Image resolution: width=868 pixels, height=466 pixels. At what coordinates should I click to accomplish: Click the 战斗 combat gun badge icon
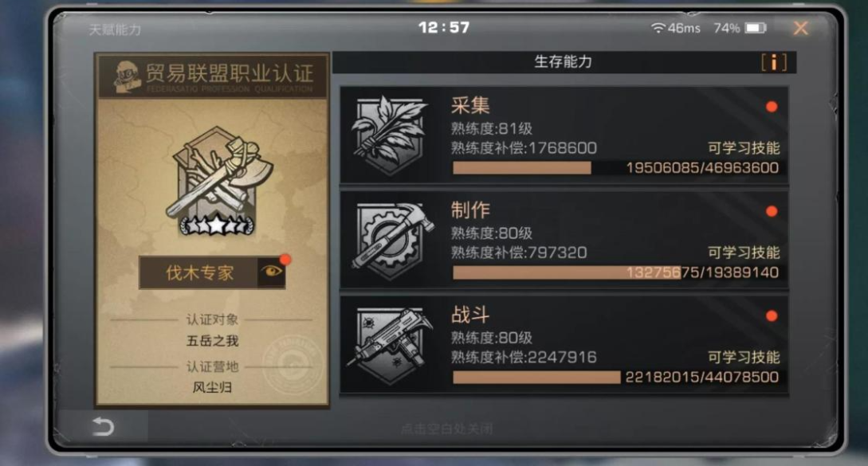[x=390, y=344]
